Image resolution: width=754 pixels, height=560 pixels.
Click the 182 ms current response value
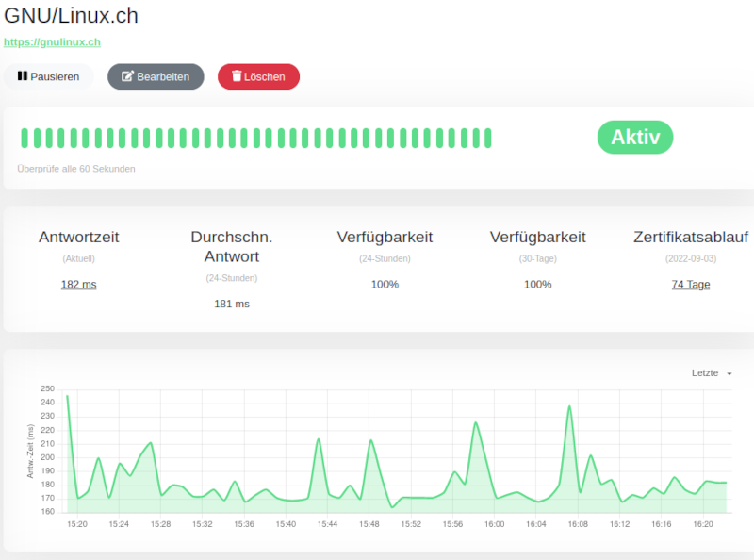pos(79,285)
